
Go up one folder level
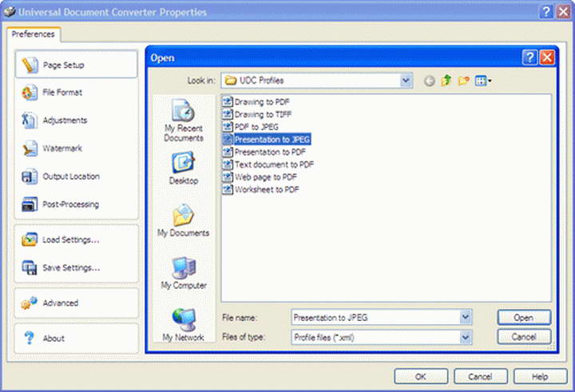coord(446,81)
